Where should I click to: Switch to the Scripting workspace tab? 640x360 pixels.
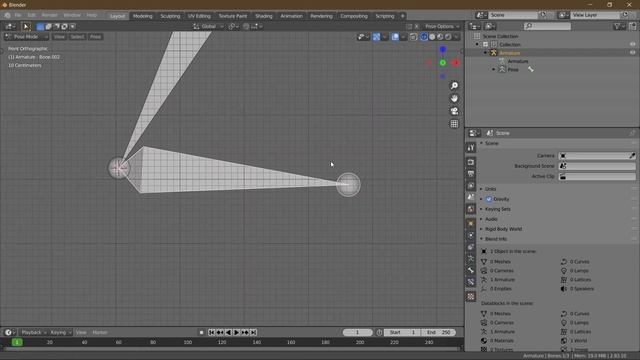(384, 16)
